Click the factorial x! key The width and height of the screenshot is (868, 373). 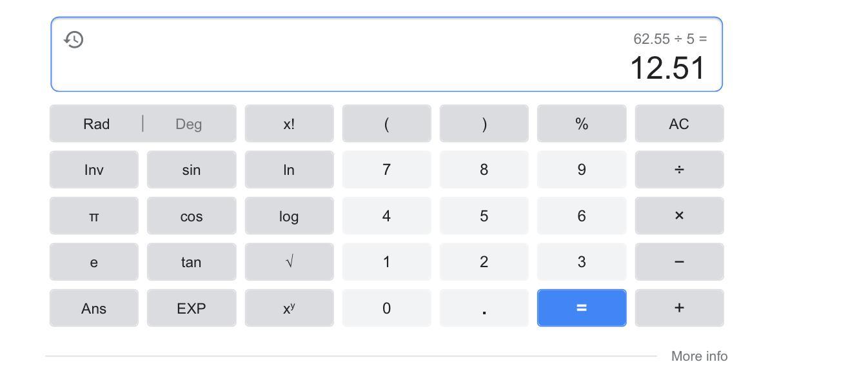[x=289, y=124]
